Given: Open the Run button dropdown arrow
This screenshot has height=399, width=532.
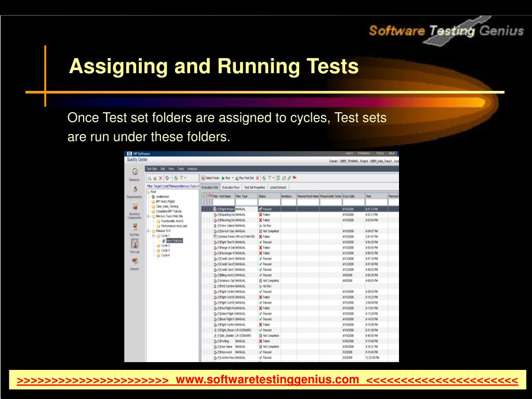Looking at the screenshot, I should [x=233, y=178].
